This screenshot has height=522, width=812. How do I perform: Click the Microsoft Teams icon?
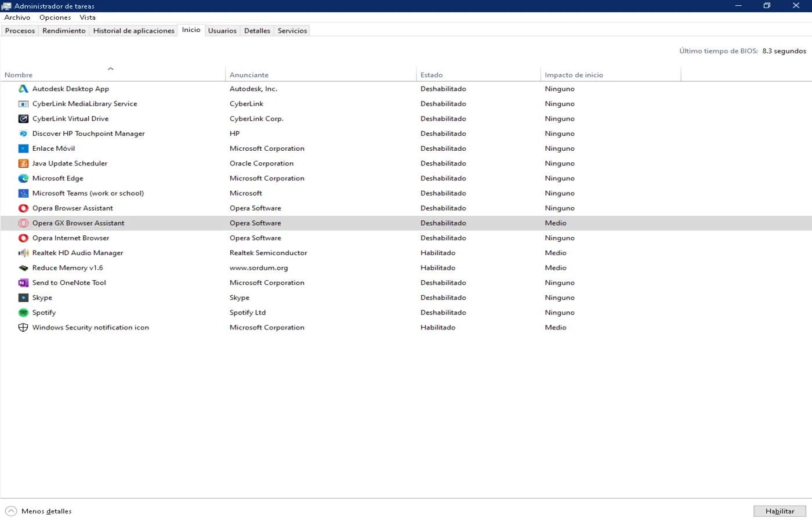click(x=23, y=193)
